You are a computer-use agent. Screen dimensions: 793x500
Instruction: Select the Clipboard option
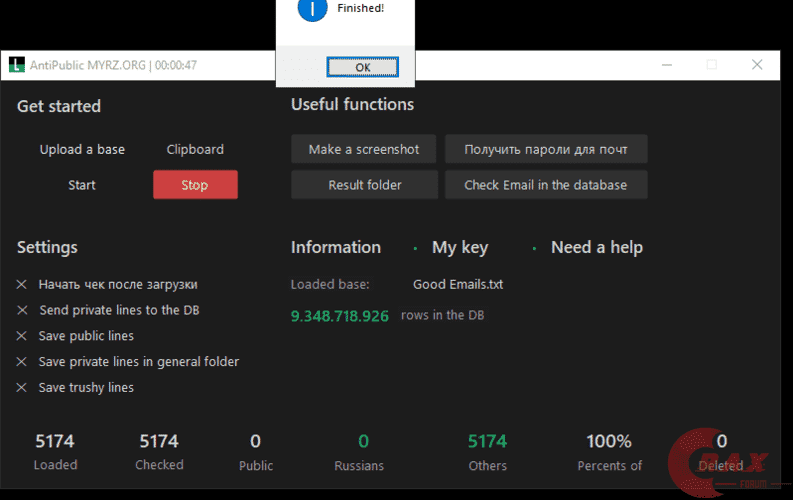pos(195,149)
